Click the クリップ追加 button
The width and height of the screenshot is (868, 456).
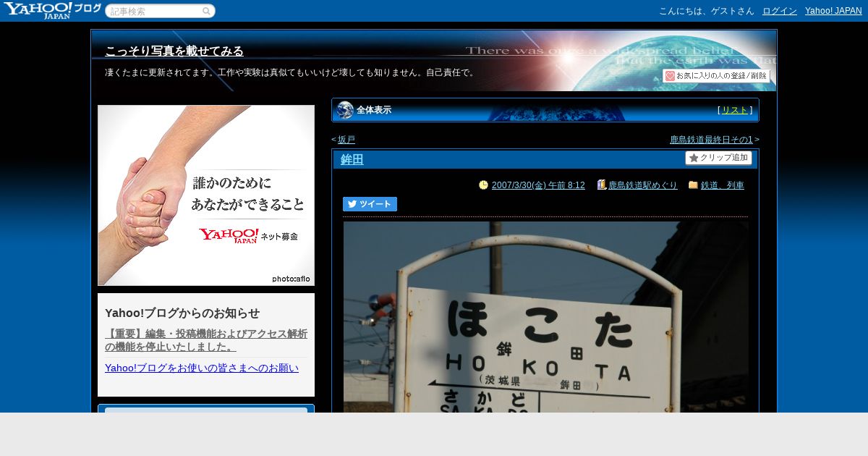(x=718, y=158)
